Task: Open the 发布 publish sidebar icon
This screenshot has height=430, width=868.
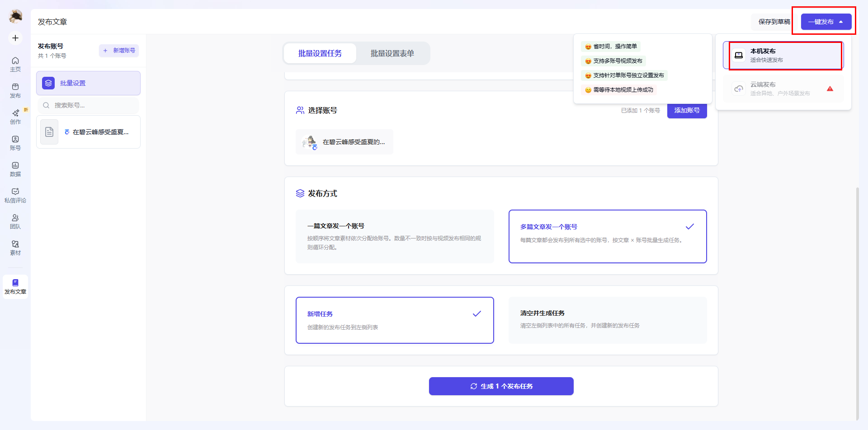Action: click(x=15, y=91)
